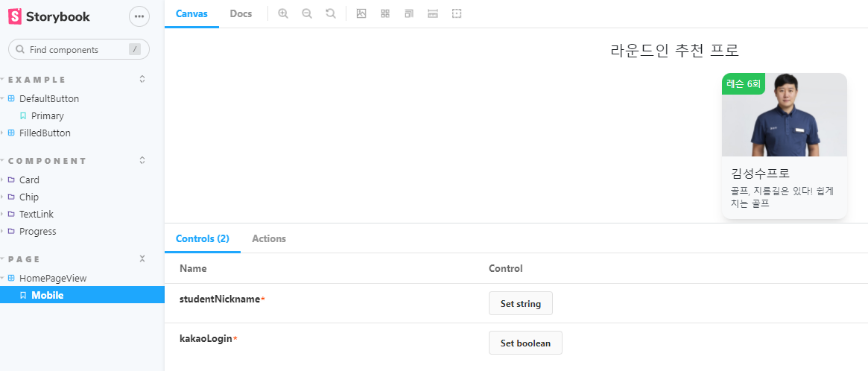Toggle the outlines tool
This screenshot has height=371, width=868.
pyautogui.click(x=457, y=14)
